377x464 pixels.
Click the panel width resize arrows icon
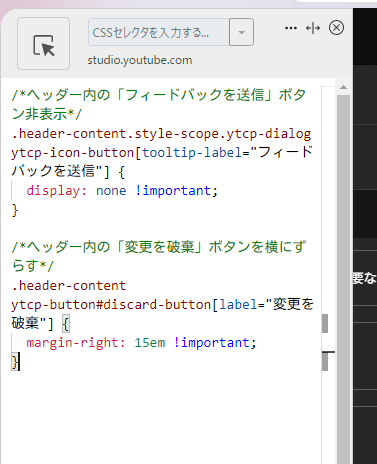[313, 28]
